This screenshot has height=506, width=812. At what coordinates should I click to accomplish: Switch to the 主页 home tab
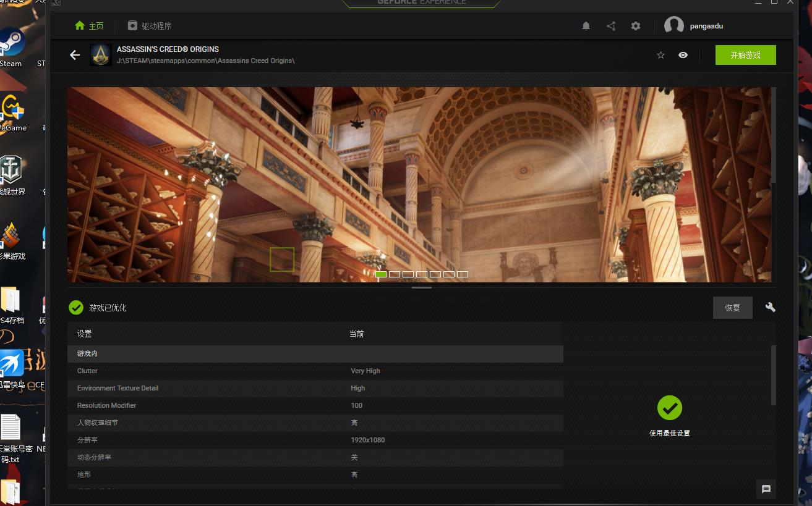pyautogui.click(x=89, y=26)
